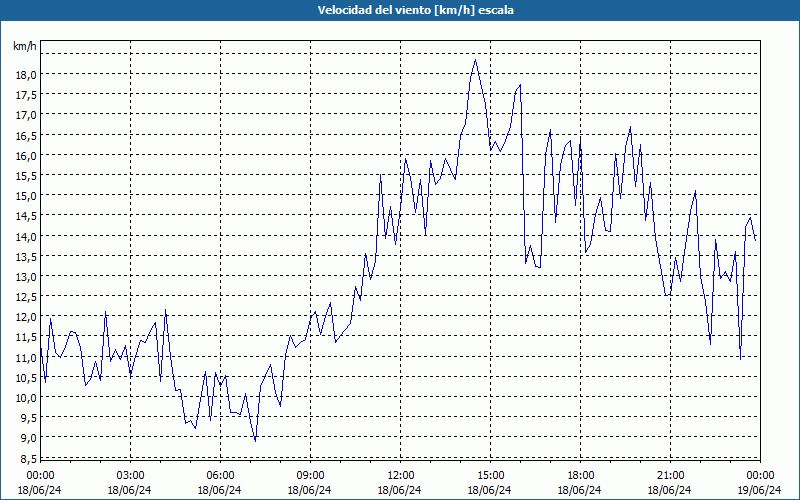Click the 10,5 y-axis label
Screen dimensions: 800x500
click(26, 378)
